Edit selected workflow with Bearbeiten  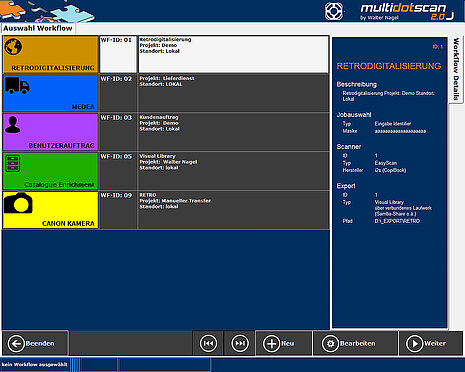coord(355,343)
